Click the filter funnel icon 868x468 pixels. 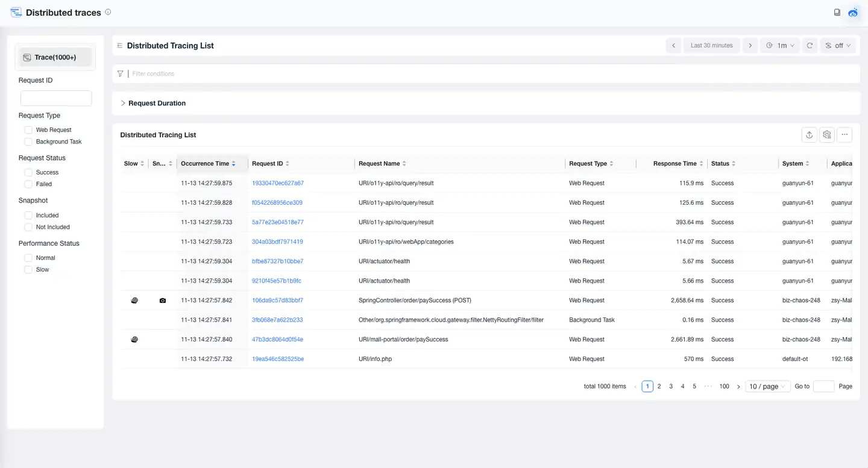(x=121, y=73)
